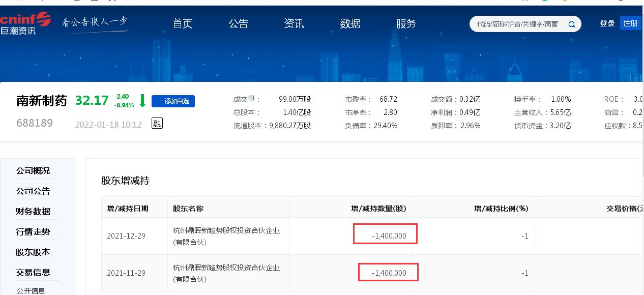Open the 首页 menu
Screen dimensions: 644x295
183,23
